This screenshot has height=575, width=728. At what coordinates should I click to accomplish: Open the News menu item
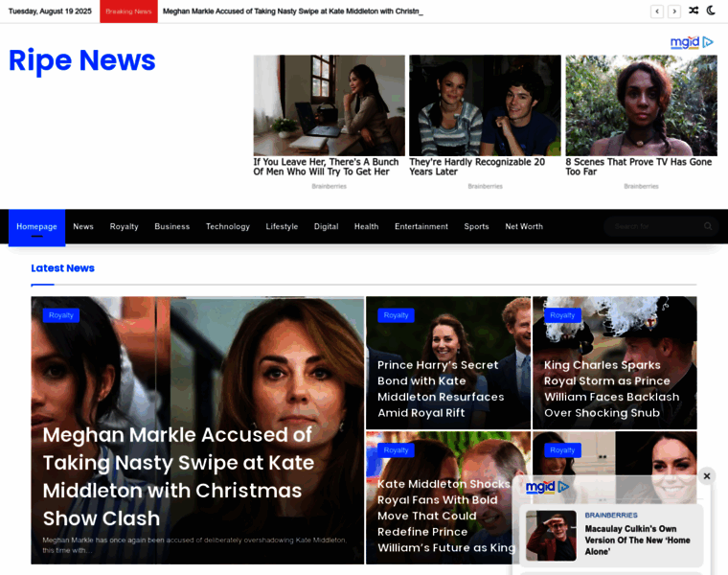click(83, 227)
